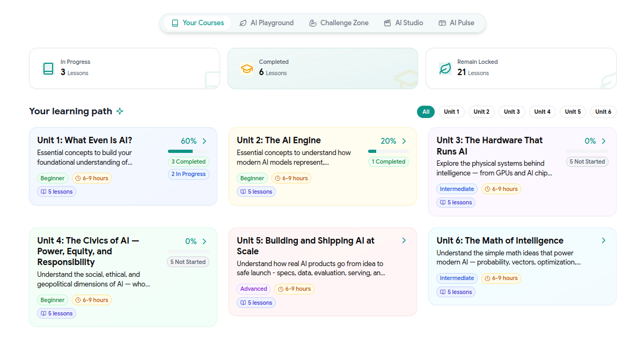Click book icon in Unit 4 lessons tag
Screen dimensions: 644x338
pyautogui.click(x=44, y=313)
